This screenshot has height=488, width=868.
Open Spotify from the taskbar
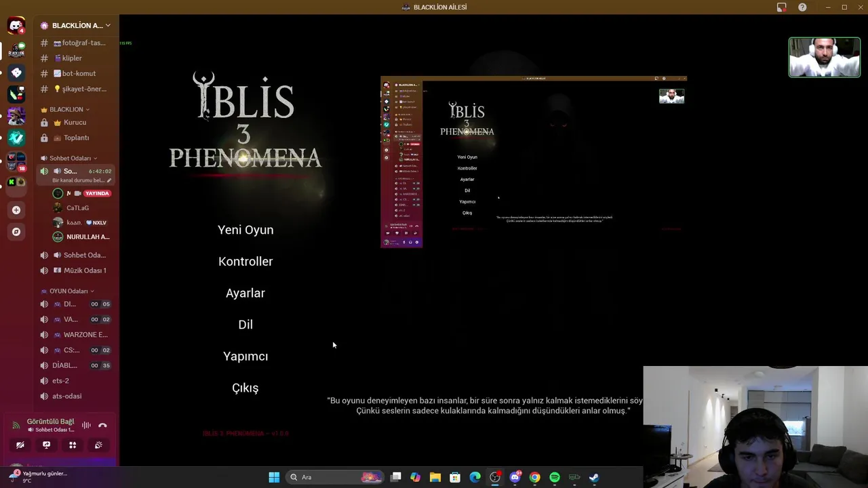tap(555, 477)
